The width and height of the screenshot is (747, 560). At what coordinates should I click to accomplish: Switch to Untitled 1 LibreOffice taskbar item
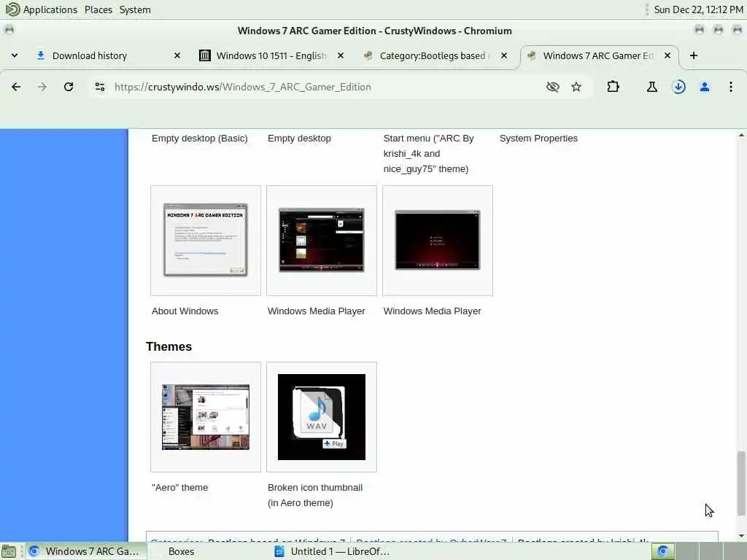point(333,551)
